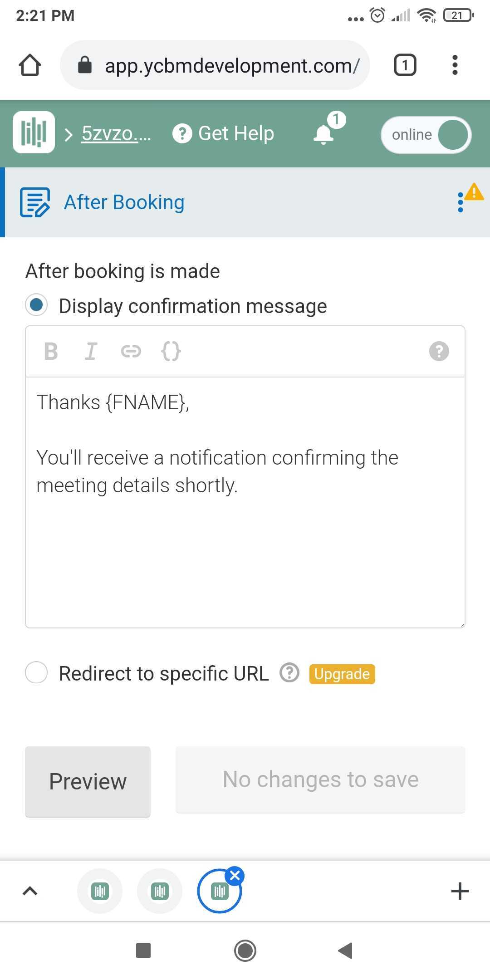Select Redirect to specific URL radio button

point(36,672)
